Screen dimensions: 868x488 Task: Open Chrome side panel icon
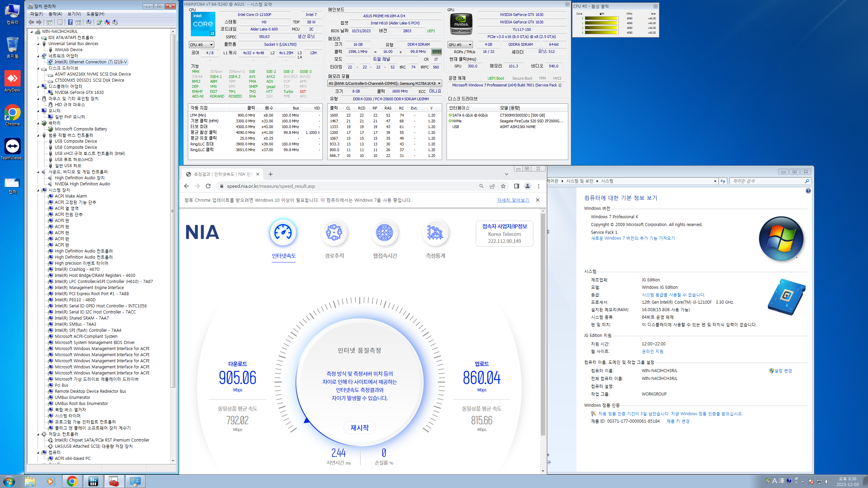[516, 186]
